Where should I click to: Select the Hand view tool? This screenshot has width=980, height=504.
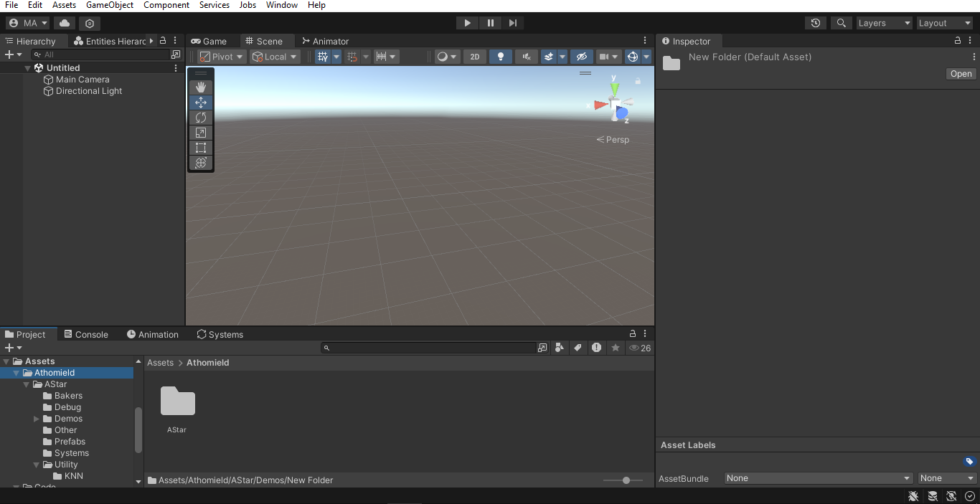point(201,87)
